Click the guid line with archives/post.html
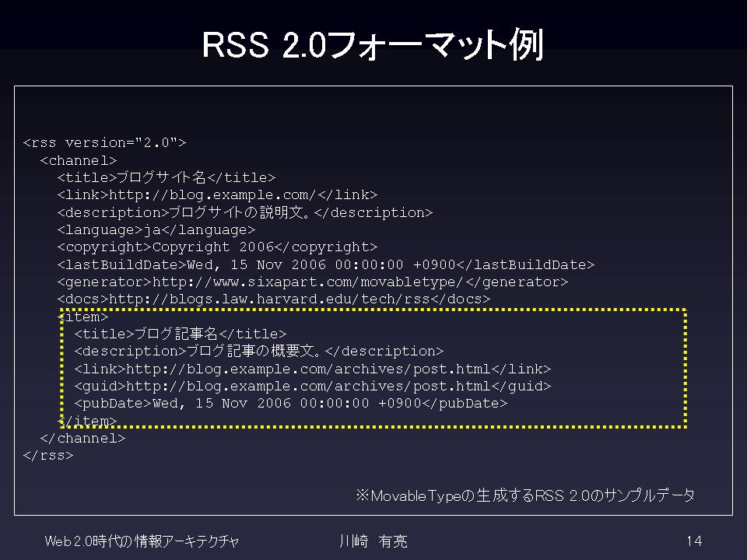 313,387
